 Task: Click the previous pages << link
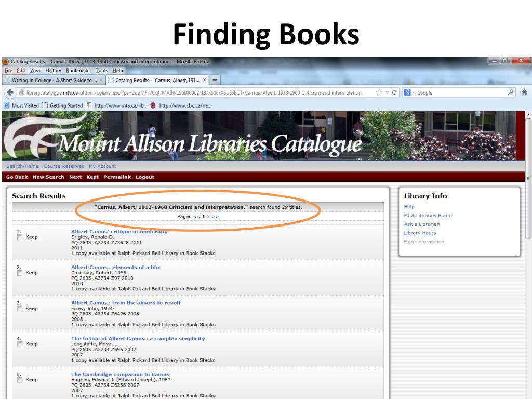[197, 217]
